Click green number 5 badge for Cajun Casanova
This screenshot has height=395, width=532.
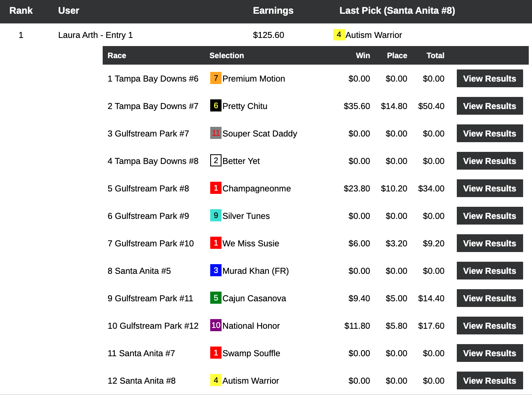(x=215, y=298)
